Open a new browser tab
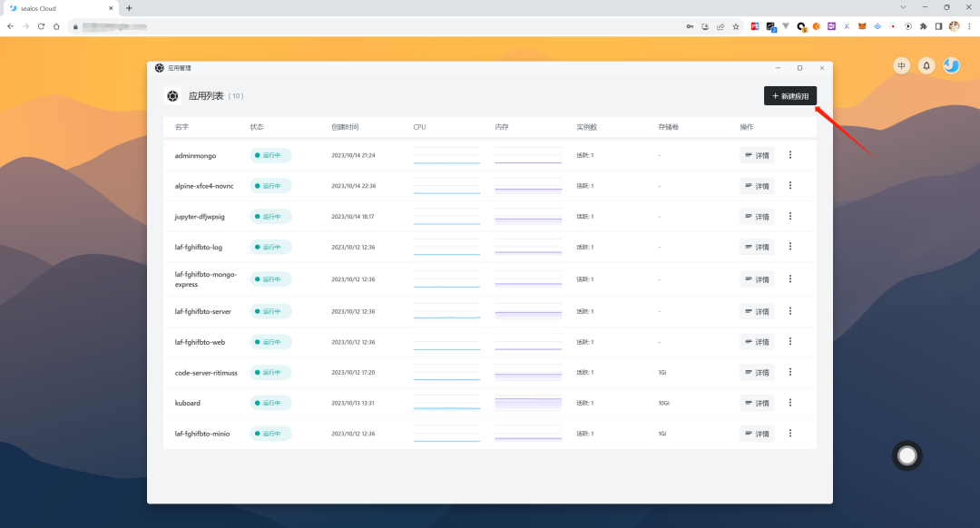 click(129, 8)
